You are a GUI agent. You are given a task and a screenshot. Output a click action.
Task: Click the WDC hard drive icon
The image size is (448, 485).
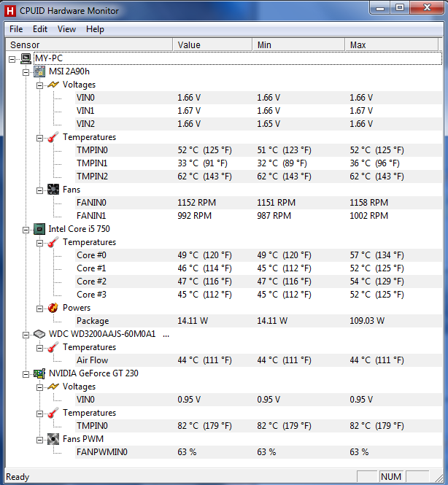tap(39, 334)
